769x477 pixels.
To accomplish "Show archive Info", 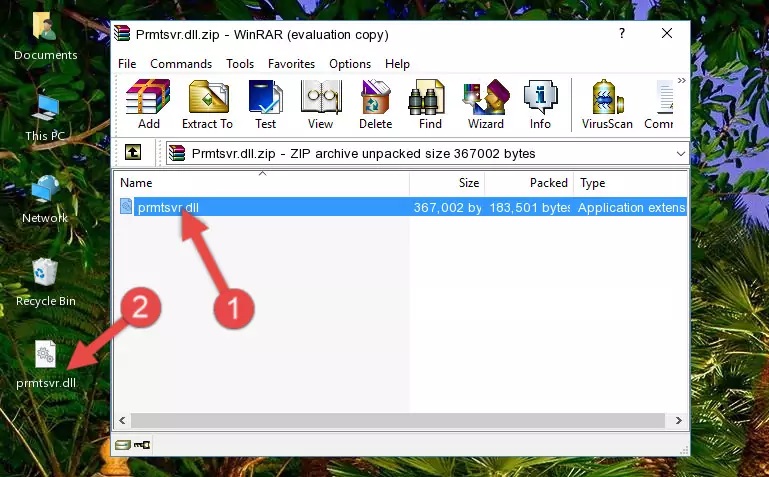I will (x=540, y=104).
